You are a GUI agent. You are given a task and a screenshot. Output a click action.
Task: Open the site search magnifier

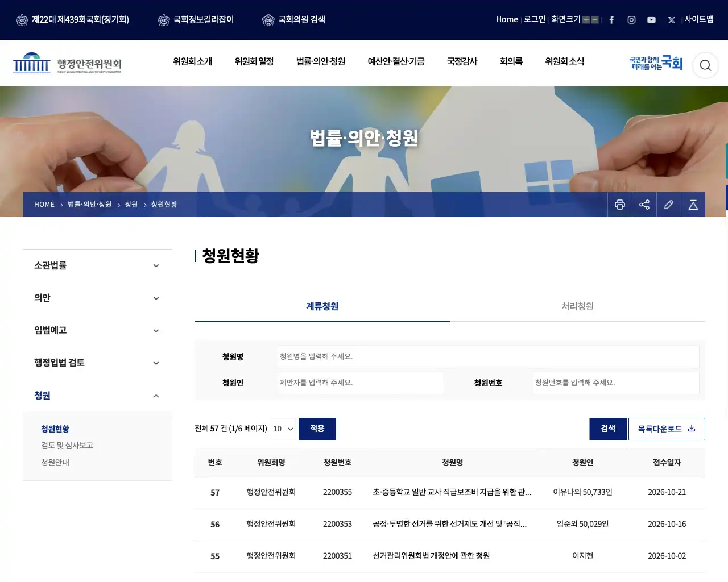pyautogui.click(x=705, y=65)
